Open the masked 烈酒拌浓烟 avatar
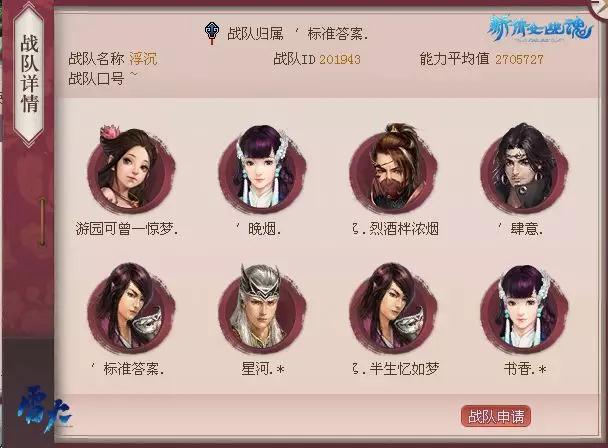Viewport: 608px width, 448px height. (x=393, y=169)
